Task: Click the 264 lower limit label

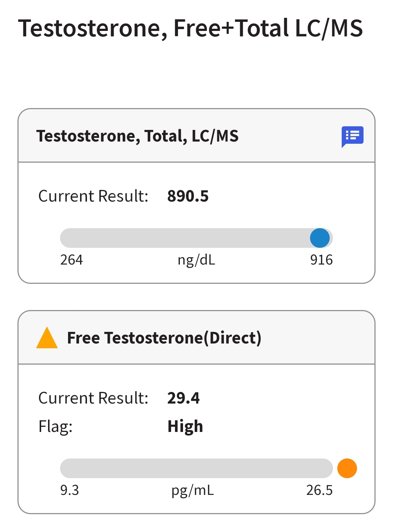Action: (71, 260)
